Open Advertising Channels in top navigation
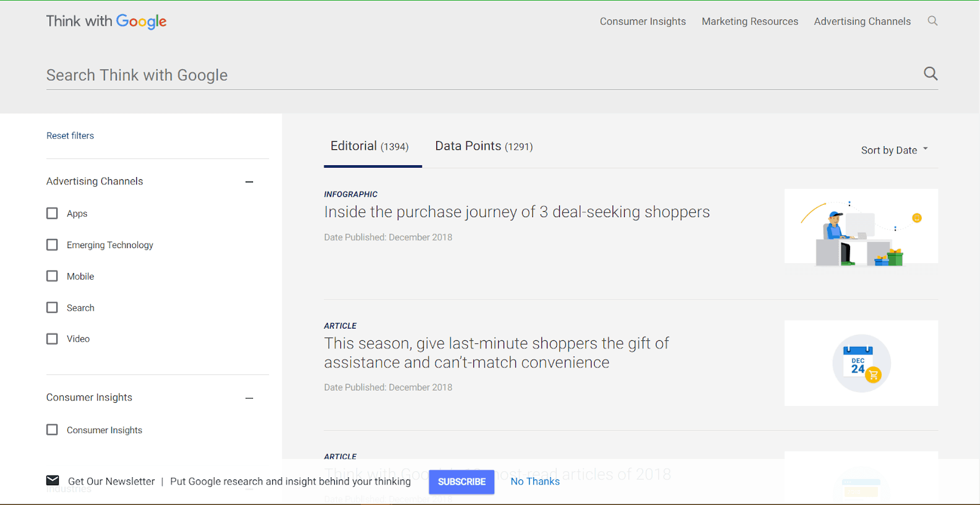 click(x=862, y=21)
